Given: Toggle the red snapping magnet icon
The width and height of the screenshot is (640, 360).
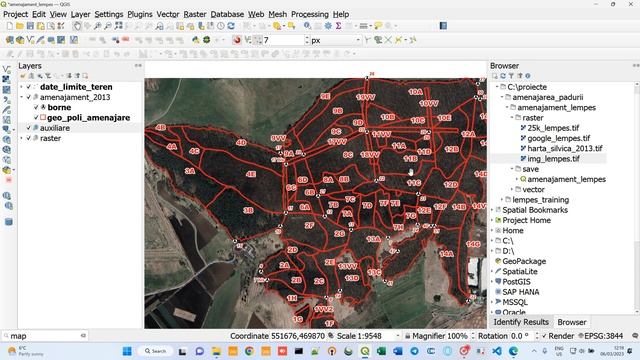Looking at the screenshot, I should pos(237,40).
